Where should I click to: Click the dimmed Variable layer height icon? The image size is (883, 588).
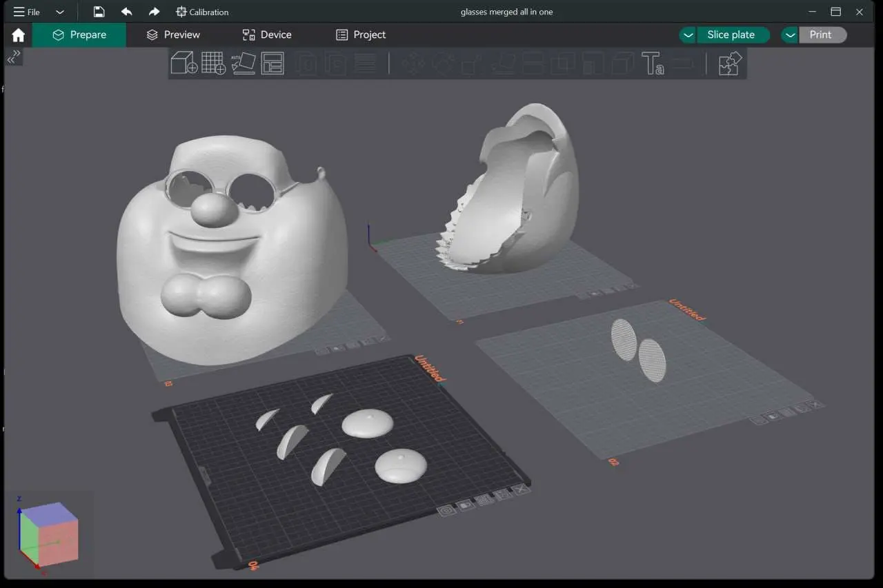click(x=365, y=63)
